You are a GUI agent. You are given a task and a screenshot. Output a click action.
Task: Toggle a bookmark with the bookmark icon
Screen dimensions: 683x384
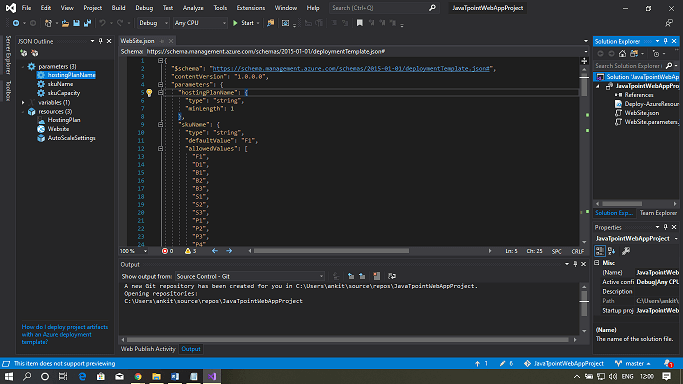click(359, 23)
